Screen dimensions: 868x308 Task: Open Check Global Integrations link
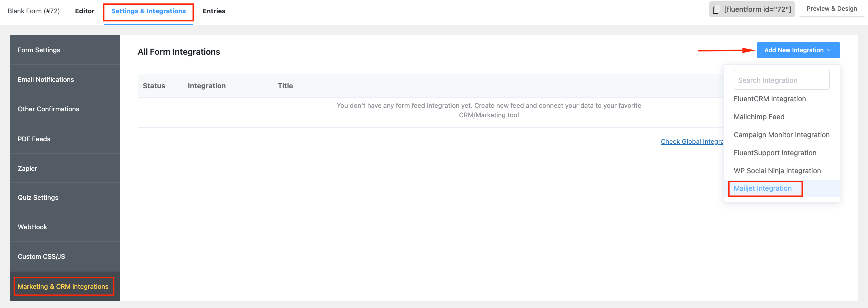click(x=692, y=142)
